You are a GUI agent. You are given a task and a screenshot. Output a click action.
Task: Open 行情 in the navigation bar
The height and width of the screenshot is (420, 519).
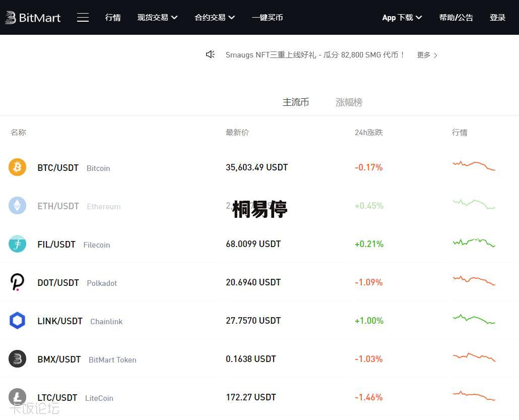(113, 18)
